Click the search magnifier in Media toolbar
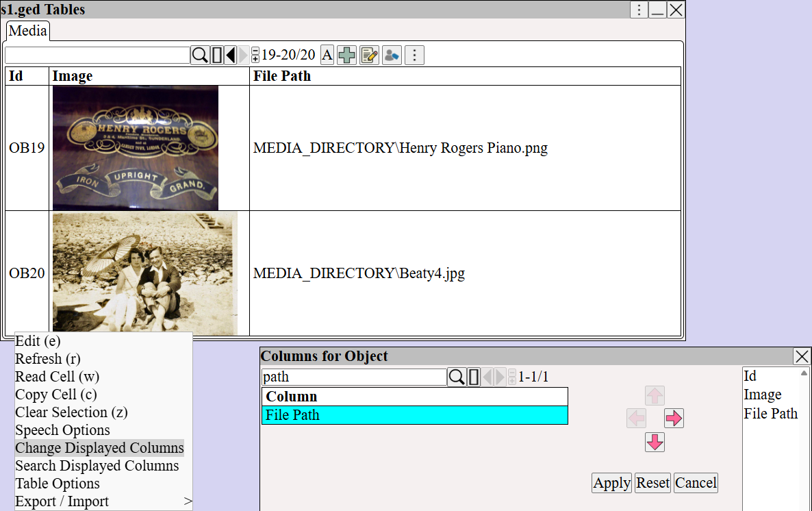The height and width of the screenshot is (511, 812). pyautogui.click(x=200, y=55)
